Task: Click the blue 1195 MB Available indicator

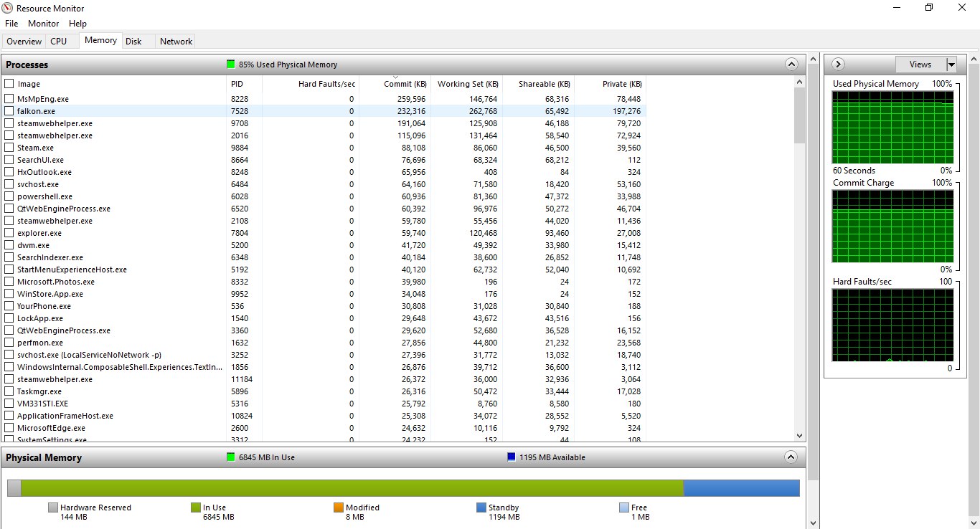Action: pyautogui.click(x=511, y=457)
